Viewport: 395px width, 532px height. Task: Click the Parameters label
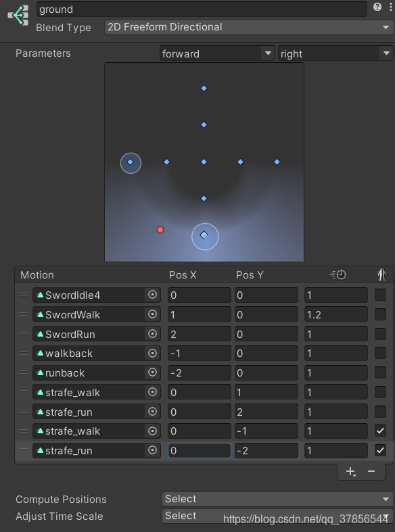(x=43, y=53)
